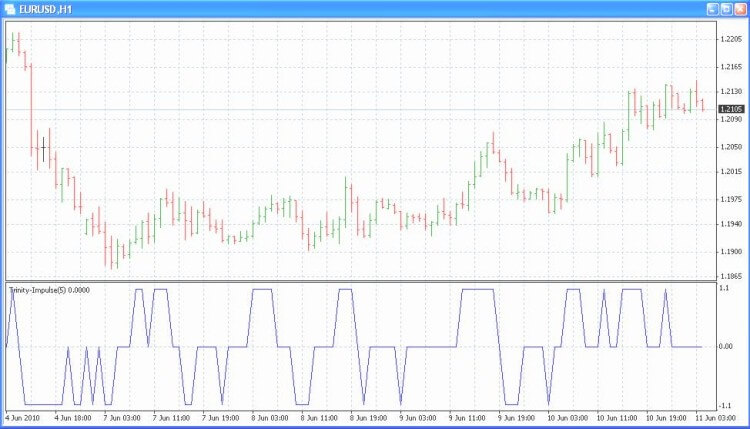The width and height of the screenshot is (750, 429).
Task: Click the 11 Jun 03:00 time label
Action: point(716,418)
